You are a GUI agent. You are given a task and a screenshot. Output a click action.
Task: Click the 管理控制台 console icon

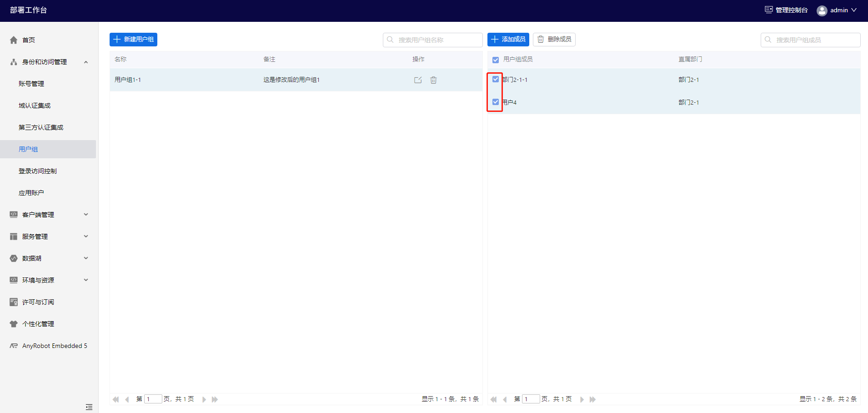coord(768,10)
